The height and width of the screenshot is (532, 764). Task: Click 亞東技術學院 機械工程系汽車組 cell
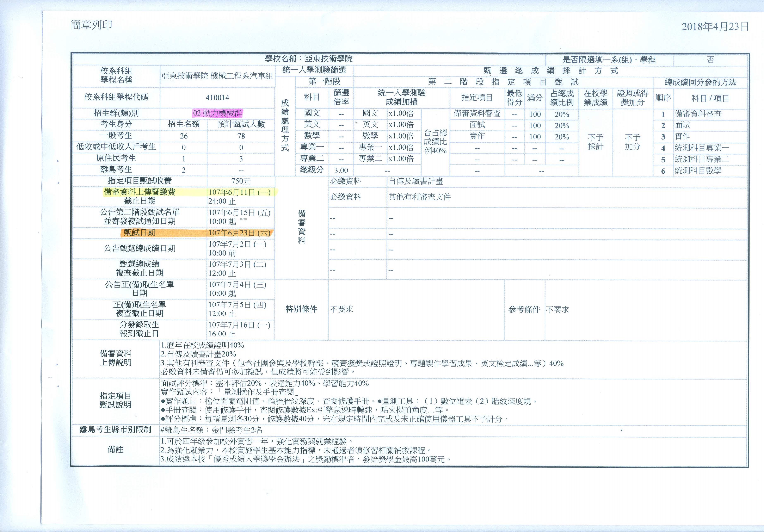tap(217, 76)
